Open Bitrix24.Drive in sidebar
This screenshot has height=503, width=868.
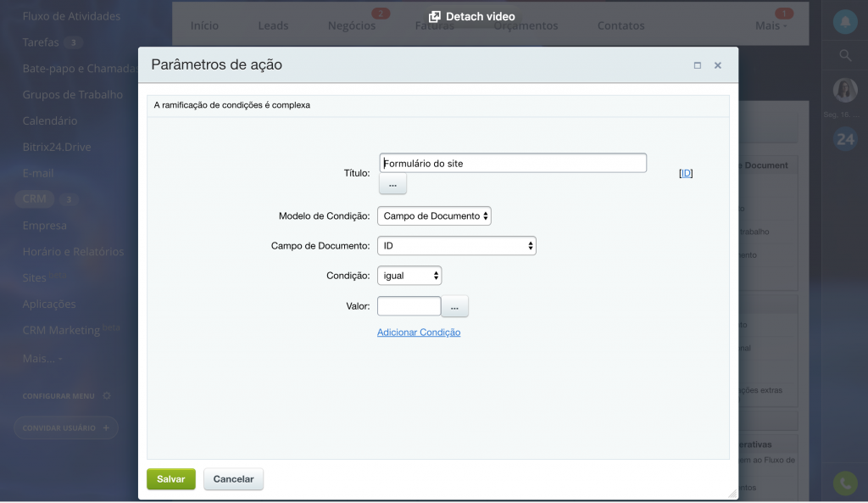click(57, 147)
